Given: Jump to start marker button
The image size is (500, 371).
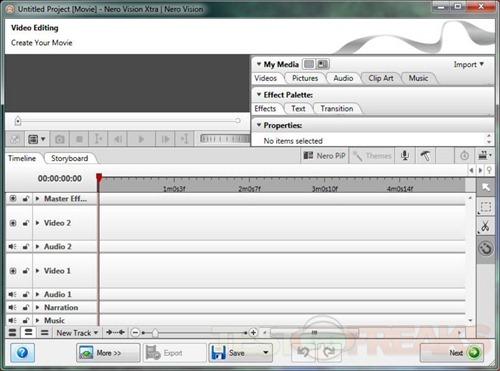Looking at the screenshot, I should pyautogui.click(x=98, y=139).
